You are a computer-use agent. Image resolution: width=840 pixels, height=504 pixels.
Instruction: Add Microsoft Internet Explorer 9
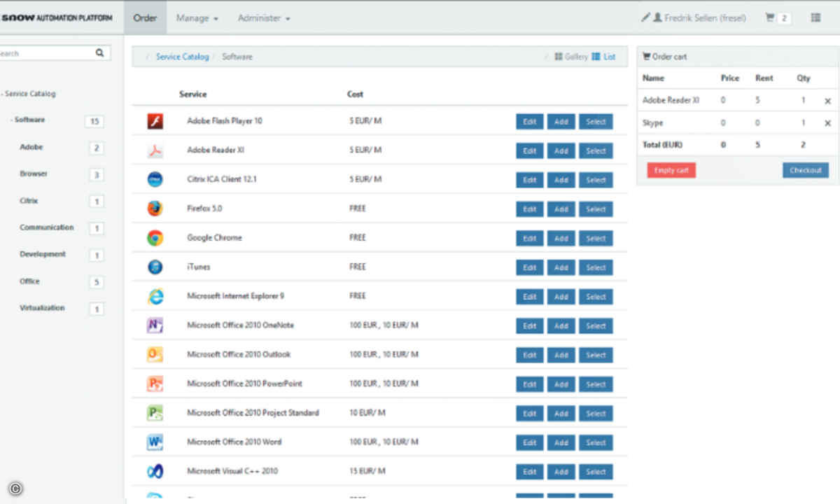click(561, 297)
